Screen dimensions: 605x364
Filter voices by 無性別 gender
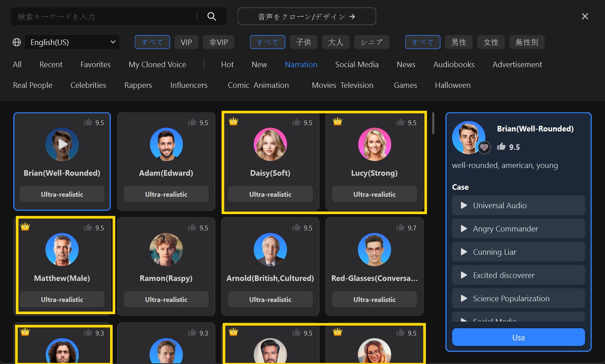(x=527, y=42)
